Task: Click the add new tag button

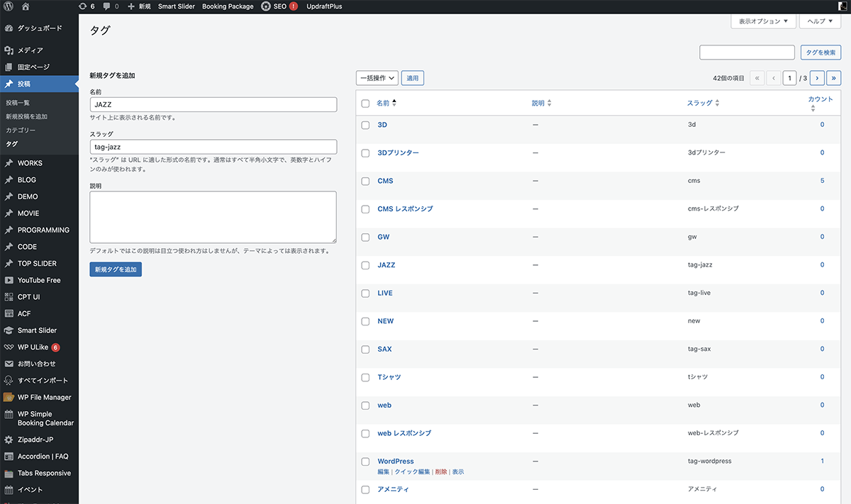Action: pyautogui.click(x=116, y=269)
